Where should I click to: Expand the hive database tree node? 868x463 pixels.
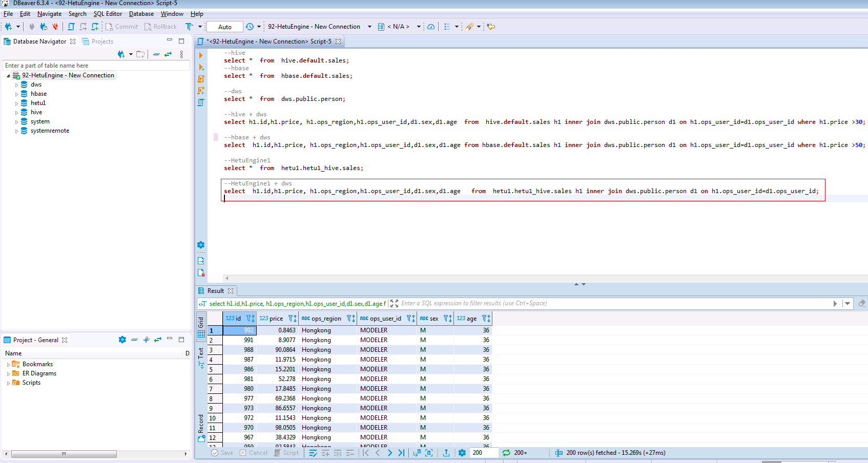point(16,113)
